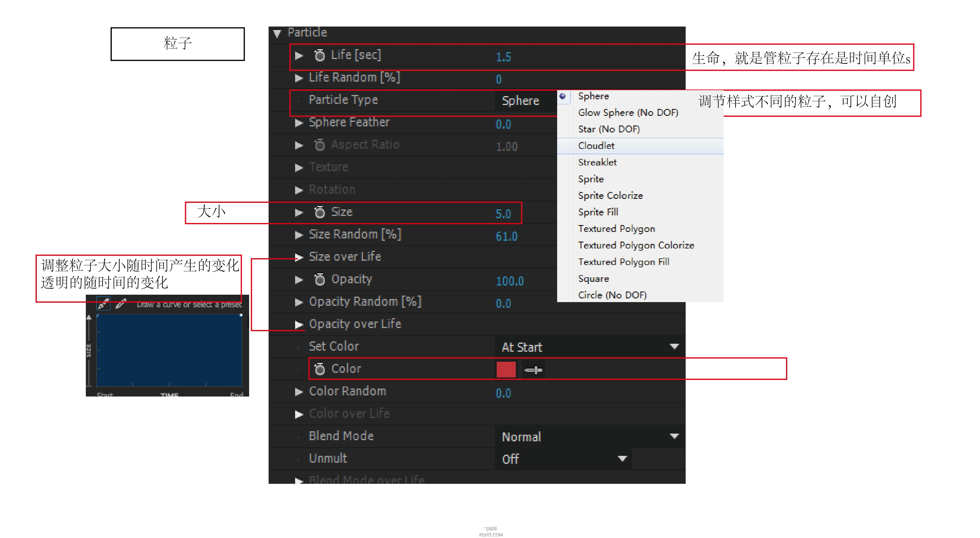The width and height of the screenshot is (980, 538).
Task: Click the color eyedropper icon
Action: pyautogui.click(x=533, y=370)
